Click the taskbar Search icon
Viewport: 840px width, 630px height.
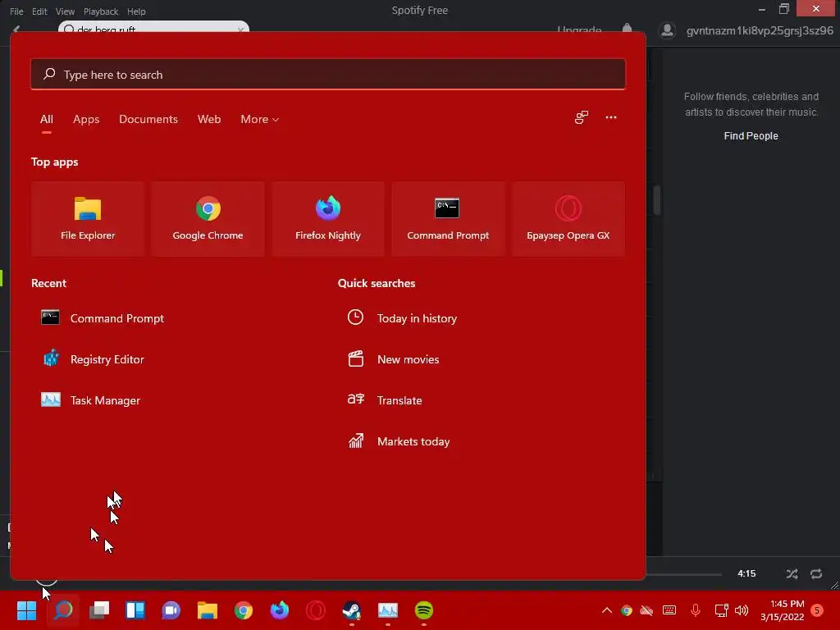click(63, 610)
